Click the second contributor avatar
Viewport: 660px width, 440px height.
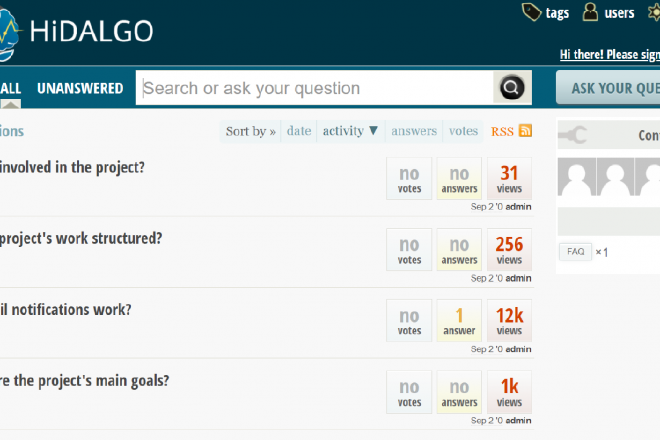(x=614, y=179)
